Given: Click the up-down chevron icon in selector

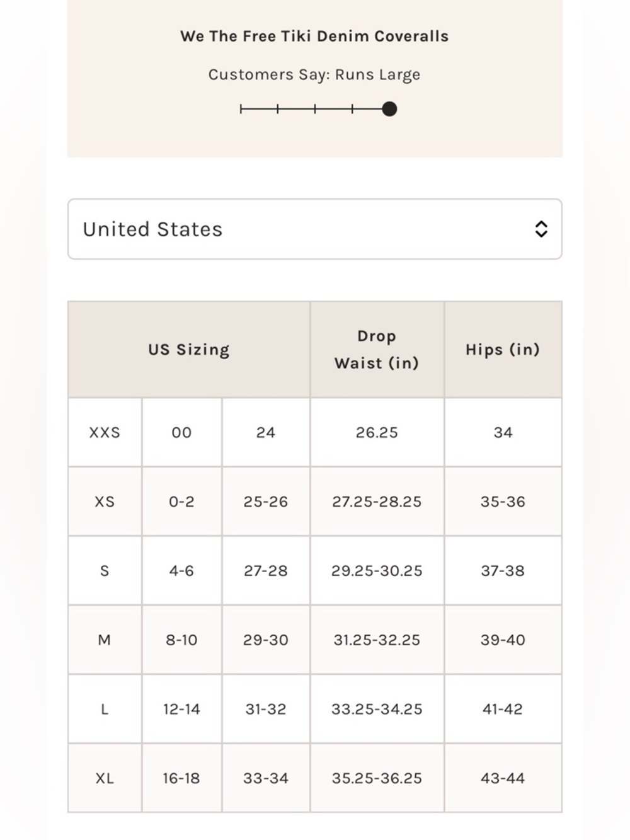Looking at the screenshot, I should (x=541, y=229).
